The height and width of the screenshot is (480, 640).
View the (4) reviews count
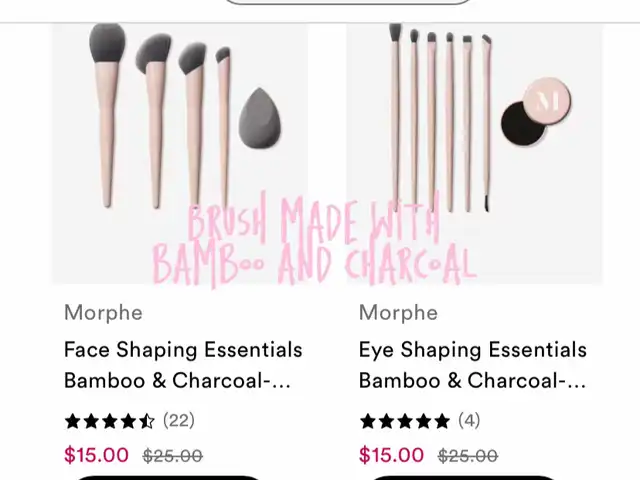469,420
